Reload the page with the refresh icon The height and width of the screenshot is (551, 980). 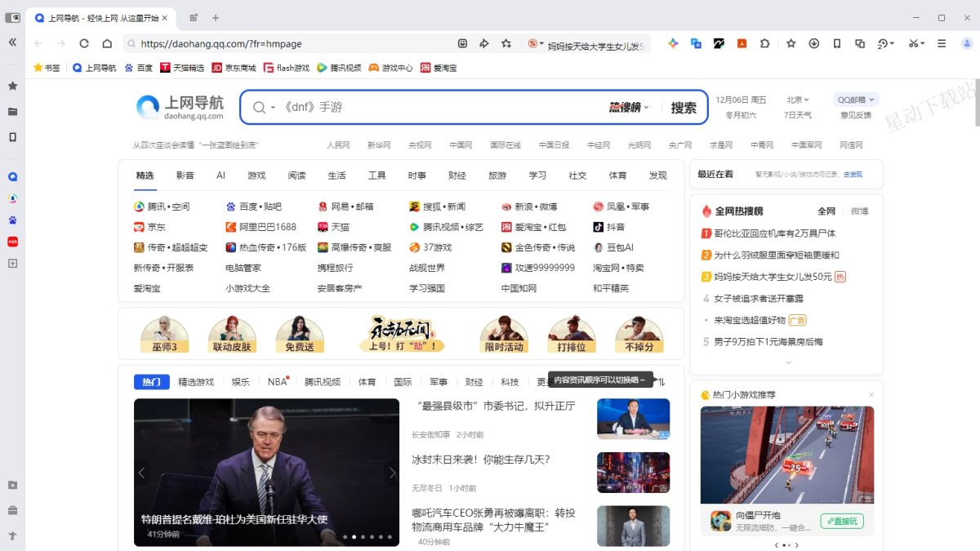pyautogui.click(x=84, y=43)
